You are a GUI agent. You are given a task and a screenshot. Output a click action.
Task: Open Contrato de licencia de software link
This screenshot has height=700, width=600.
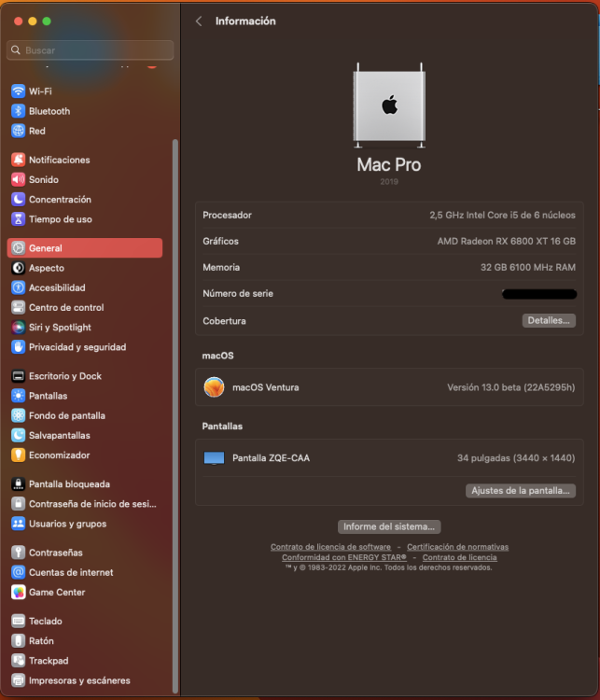click(x=330, y=547)
